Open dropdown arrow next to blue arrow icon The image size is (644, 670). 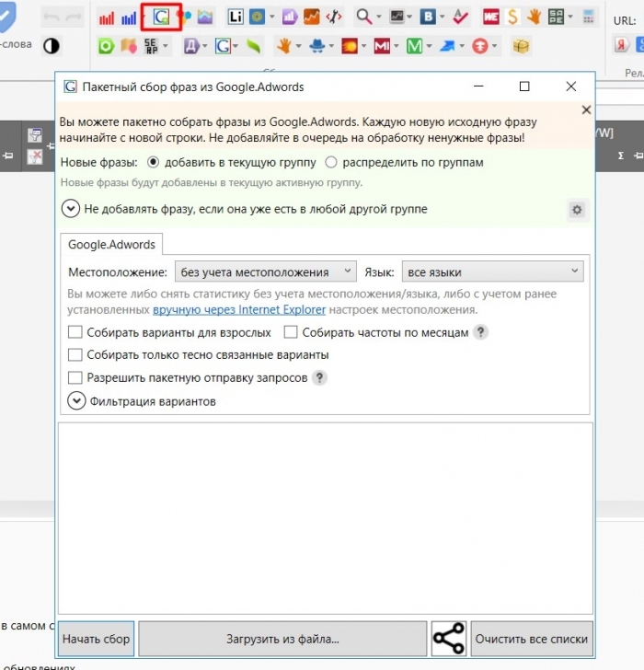[x=462, y=46]
